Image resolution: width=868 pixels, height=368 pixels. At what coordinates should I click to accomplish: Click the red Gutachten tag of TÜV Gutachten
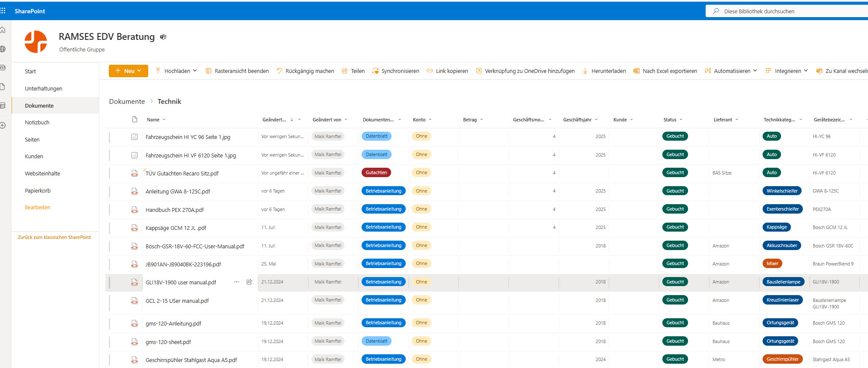[x=376, y=172]
